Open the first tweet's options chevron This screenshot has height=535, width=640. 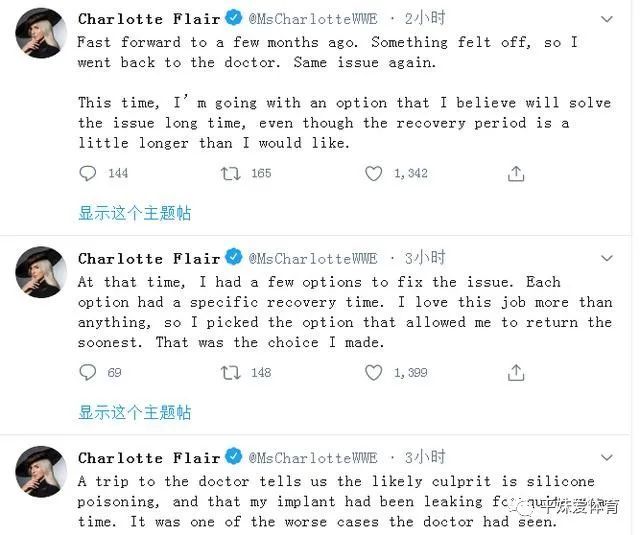607,19
